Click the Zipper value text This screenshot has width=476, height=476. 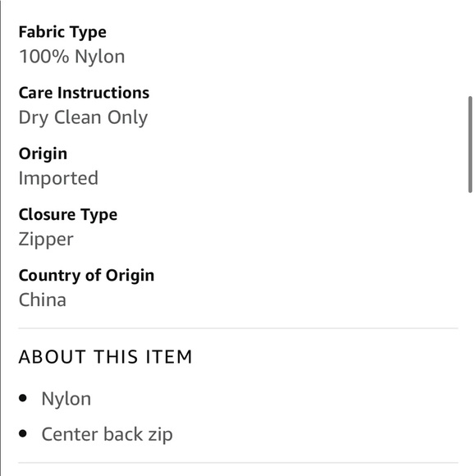pos(46,240)
